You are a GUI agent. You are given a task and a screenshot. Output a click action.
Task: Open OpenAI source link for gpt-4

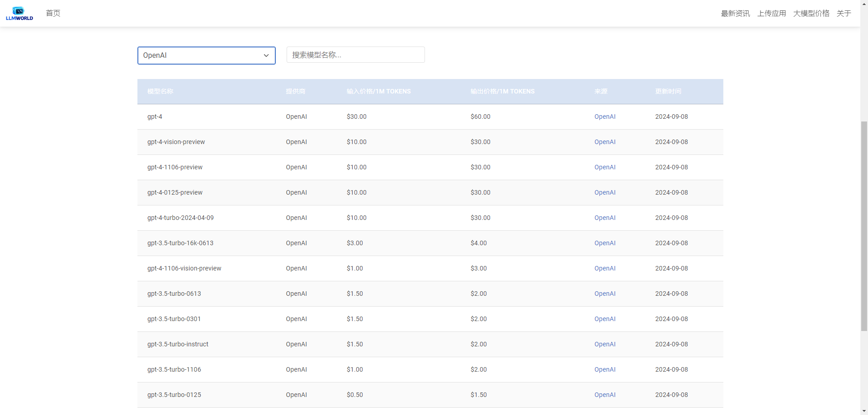[605, 117]
